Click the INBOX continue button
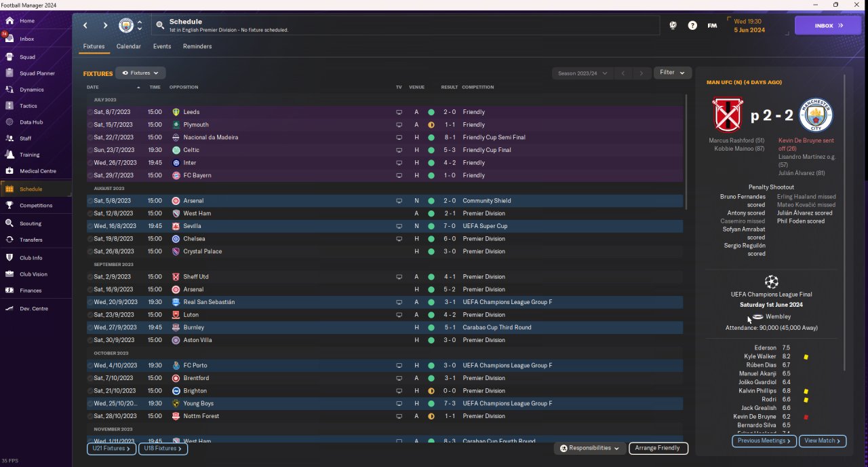The image size is (868, 467). [827, 26]
